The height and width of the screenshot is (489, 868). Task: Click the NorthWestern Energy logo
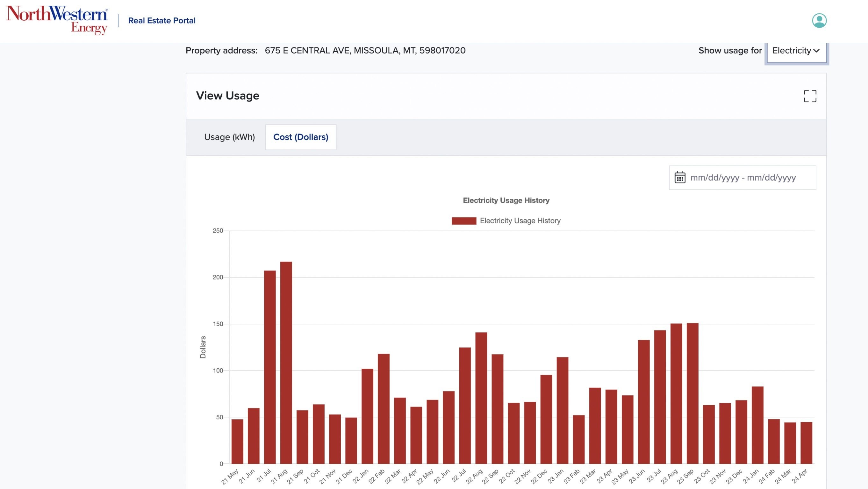tap(57, 20)
